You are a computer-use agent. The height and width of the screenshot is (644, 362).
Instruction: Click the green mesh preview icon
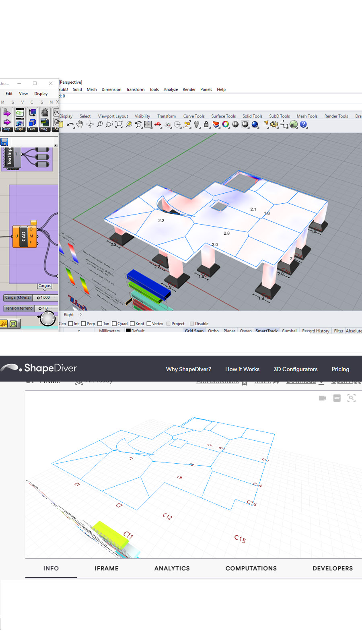click(13, 324)
